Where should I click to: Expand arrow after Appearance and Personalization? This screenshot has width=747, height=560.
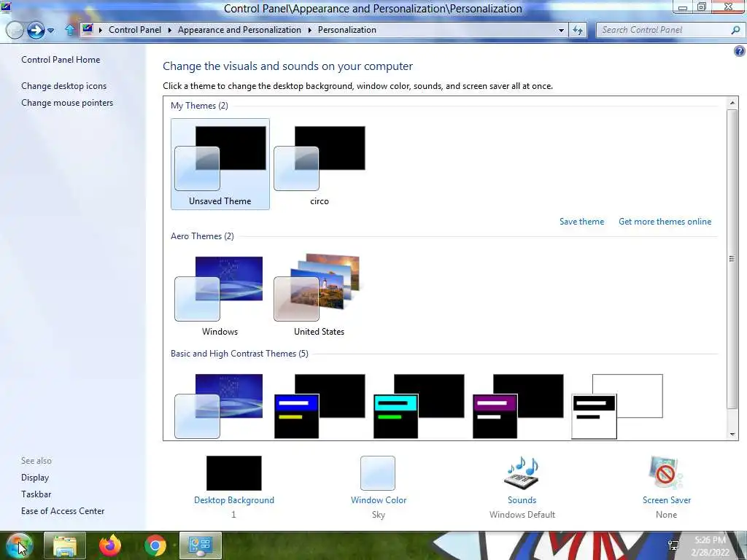309,30
